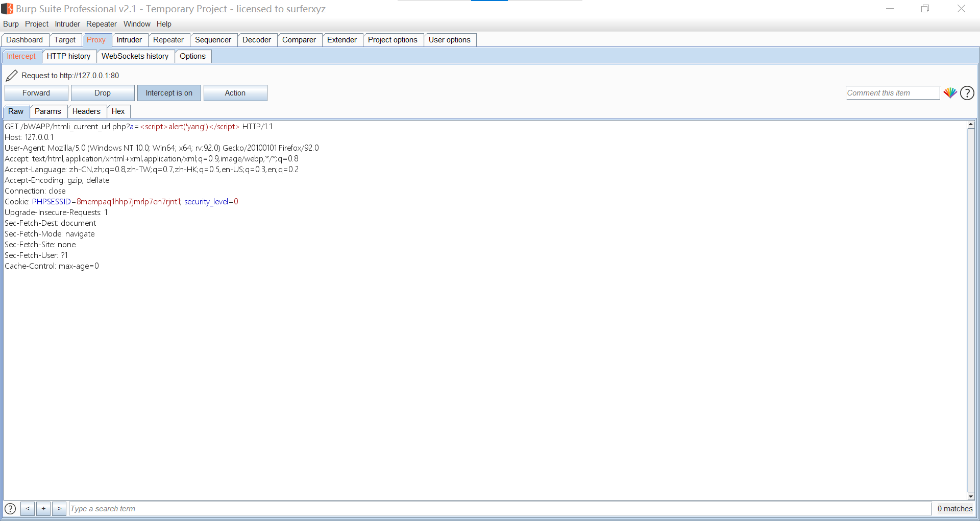Open the Repeater tool tab

(168, 40)
